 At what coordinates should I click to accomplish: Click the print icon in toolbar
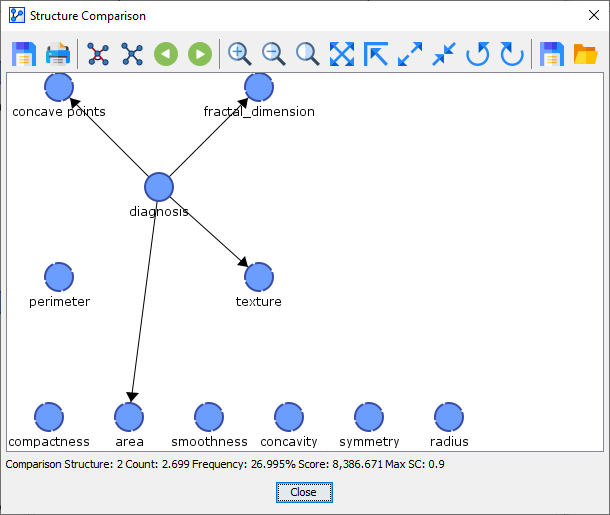click(x=58, y=54)
